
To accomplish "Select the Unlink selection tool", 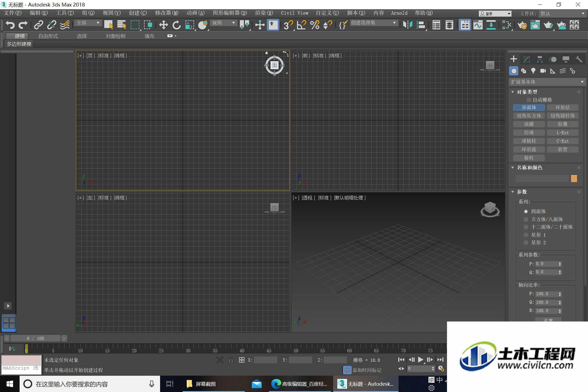I will (x=51, y=25).
